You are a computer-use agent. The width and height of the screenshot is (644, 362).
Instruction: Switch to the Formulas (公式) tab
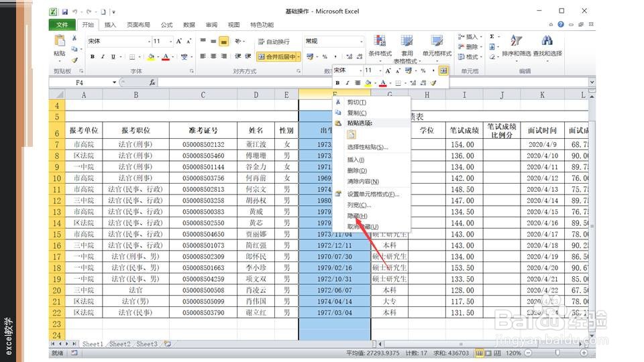tap(166, 25)
